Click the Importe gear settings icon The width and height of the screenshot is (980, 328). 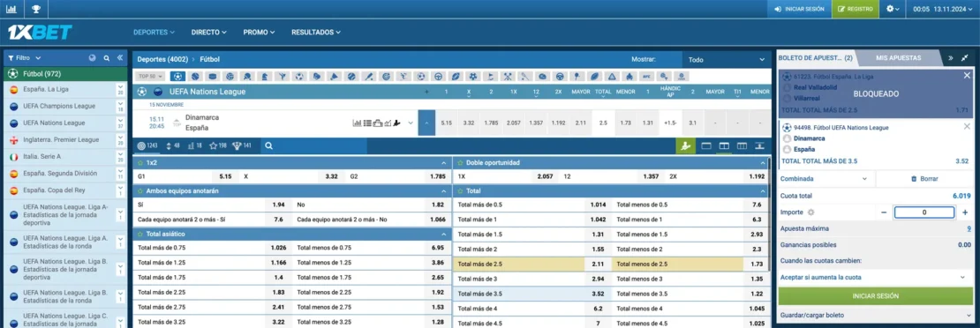811,212
